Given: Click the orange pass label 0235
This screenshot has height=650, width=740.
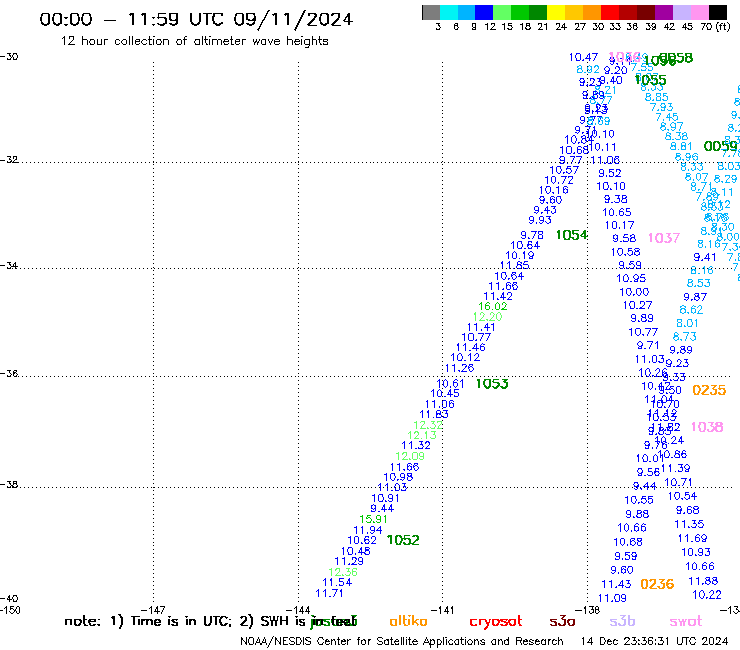Looking at the screenshot, I should [709, 390].
